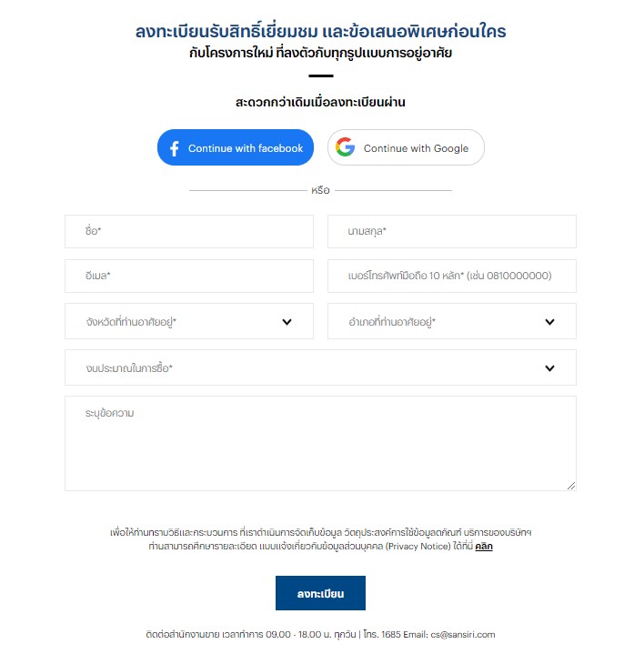The height and width of the screenshot is (654, 644).
Task: Open Privacy Notice via คลิก link
Action: [484, 547]
